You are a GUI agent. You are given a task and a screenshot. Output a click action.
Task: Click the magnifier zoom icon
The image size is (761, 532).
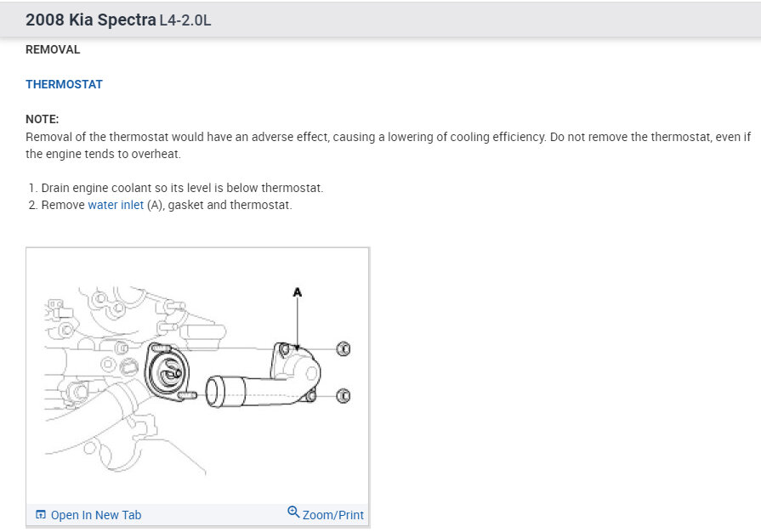(x=293, y=512)
